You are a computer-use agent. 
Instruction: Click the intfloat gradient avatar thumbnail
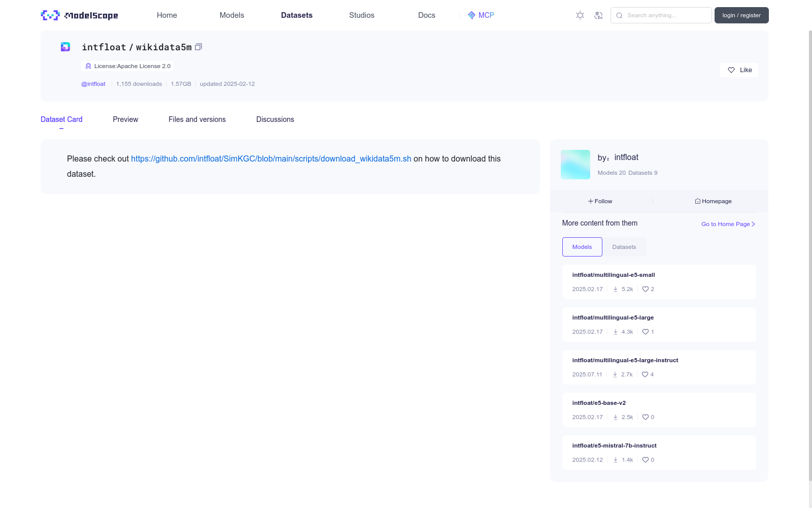pos(576,165)
